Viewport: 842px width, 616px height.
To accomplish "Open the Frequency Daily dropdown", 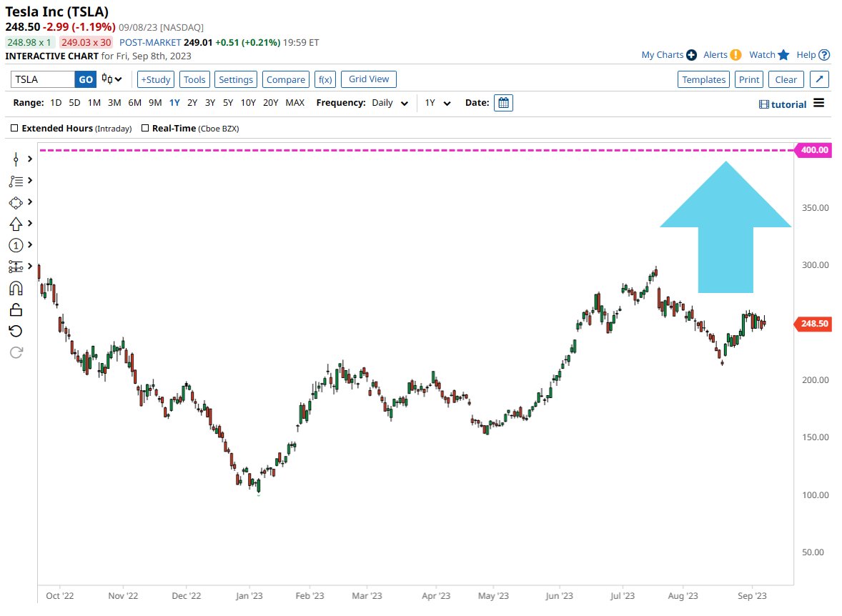I will (x=389, y=102).
